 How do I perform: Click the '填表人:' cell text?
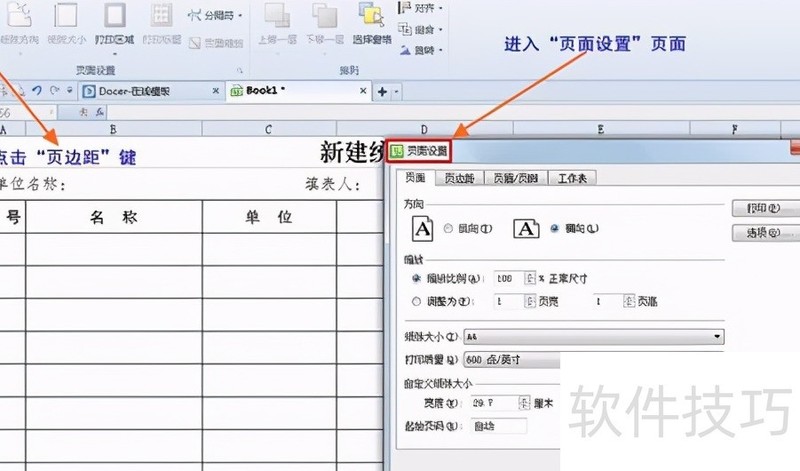pos(333,184)
